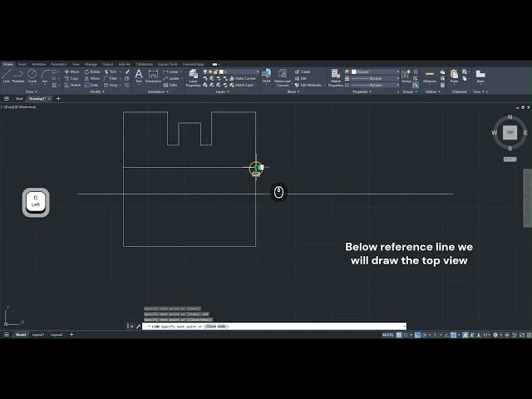Toggle snap mode in status bar
532x399 pixels.
(x=406, y=335)
